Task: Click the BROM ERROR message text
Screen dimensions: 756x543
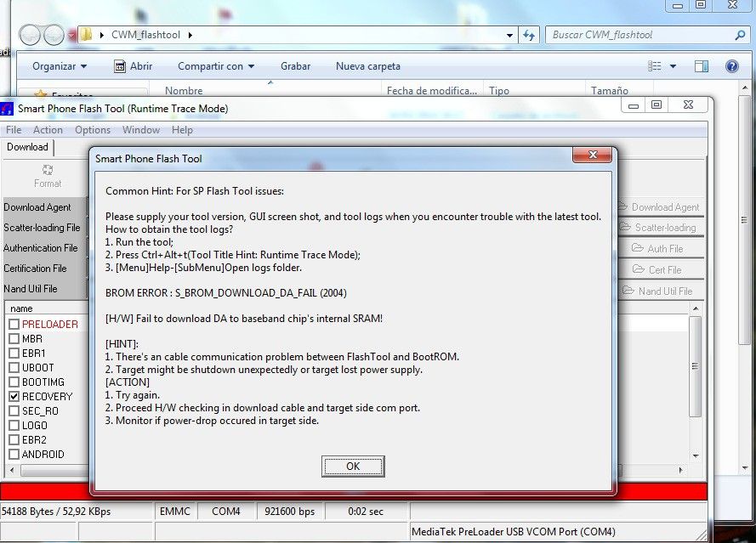Action: coord(225,293)
